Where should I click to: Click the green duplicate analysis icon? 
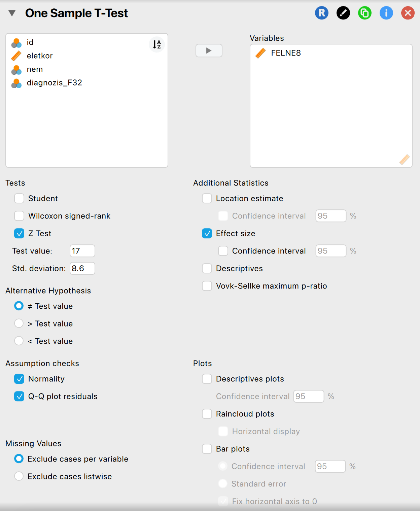click(364, 13)
